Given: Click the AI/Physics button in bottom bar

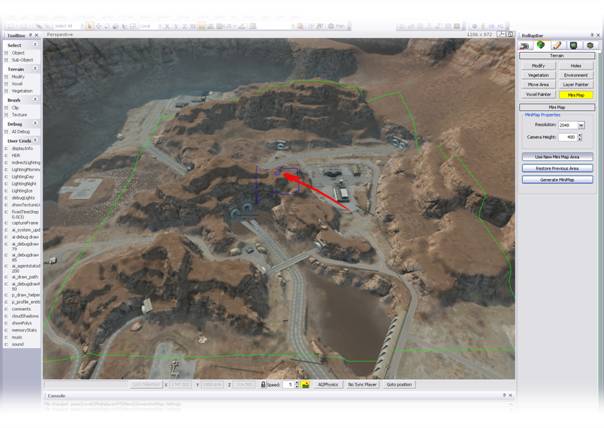Looking at the screenshot, I should coord(328,384).
